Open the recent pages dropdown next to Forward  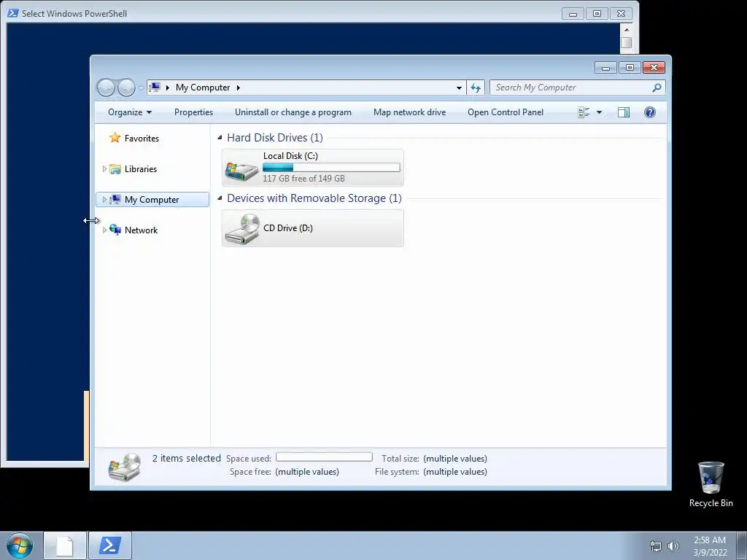point(141,87)
